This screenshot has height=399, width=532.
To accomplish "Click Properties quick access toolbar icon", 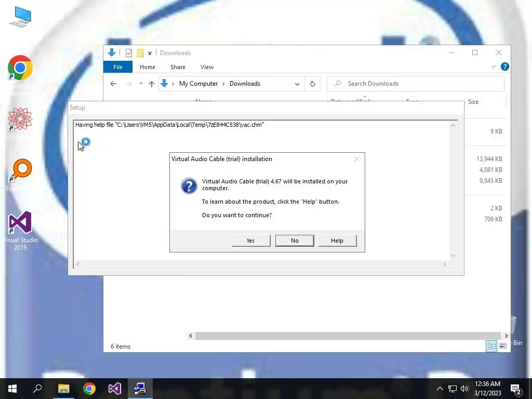I will pos(129,53).
